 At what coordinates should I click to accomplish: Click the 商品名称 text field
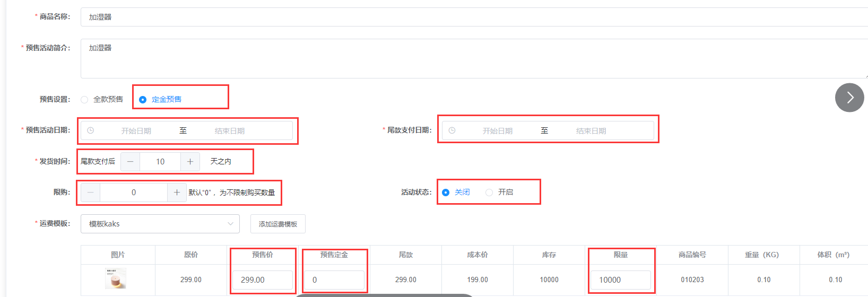pyautogui.click(x=474, y=17)
